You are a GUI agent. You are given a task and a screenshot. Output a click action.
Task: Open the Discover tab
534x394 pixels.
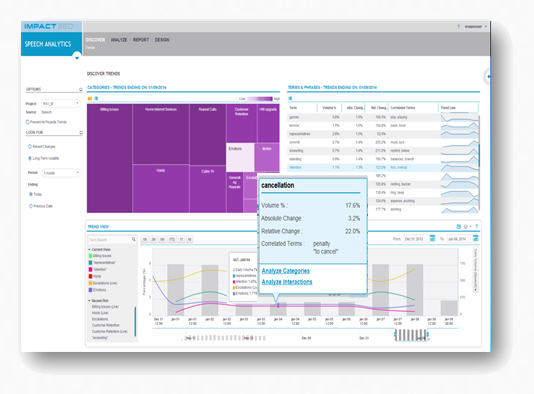tap(95, 40)
